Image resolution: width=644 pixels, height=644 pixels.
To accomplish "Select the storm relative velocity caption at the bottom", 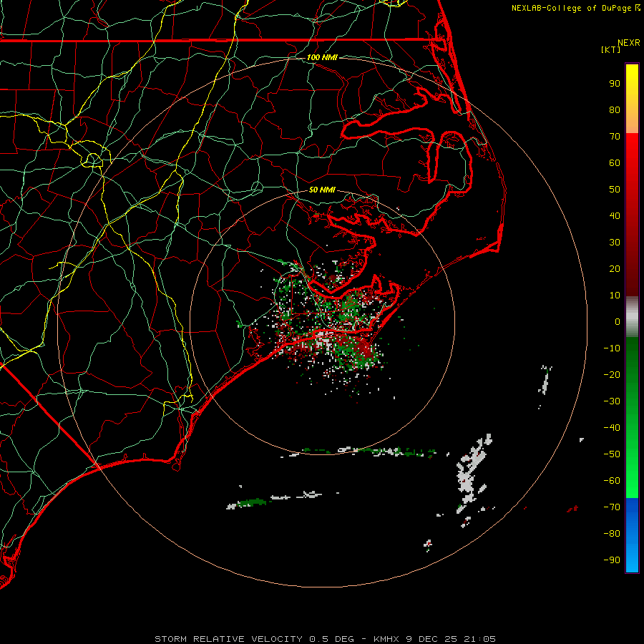I will click(x=325, y=639).
